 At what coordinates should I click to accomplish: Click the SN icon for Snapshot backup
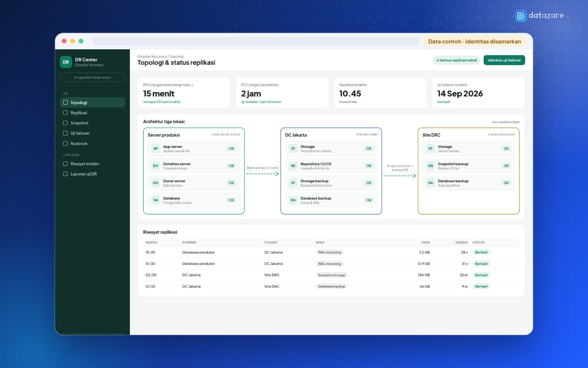(430, 166)
